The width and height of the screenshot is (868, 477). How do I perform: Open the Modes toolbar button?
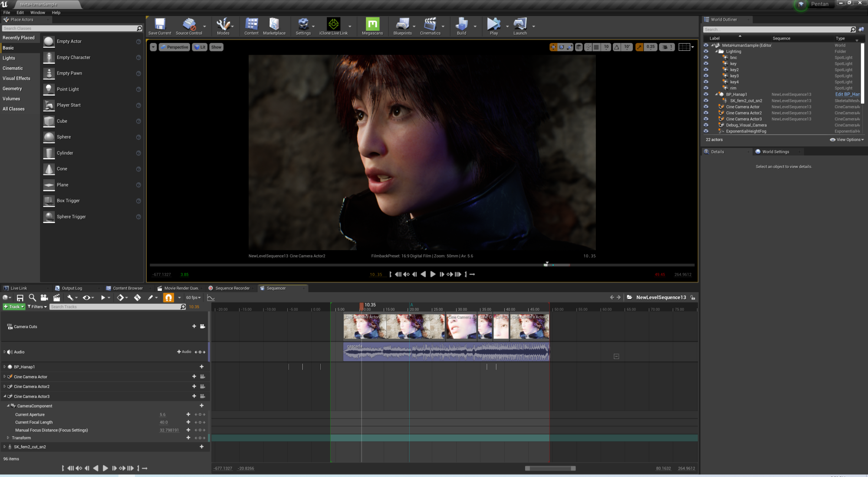223,26
